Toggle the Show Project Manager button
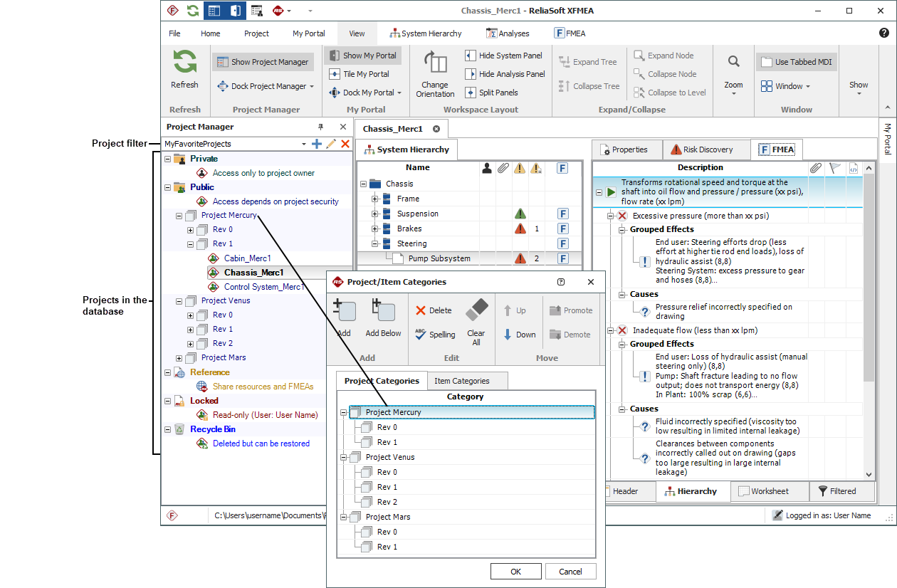 pyautogui.click(x=263, y=62)
